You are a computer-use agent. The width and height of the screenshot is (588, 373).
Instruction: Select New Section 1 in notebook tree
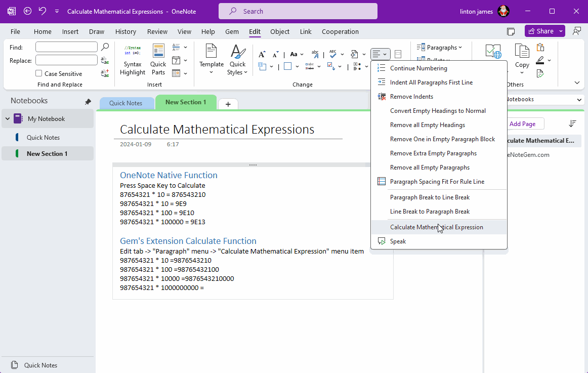(x=48, y=154)
